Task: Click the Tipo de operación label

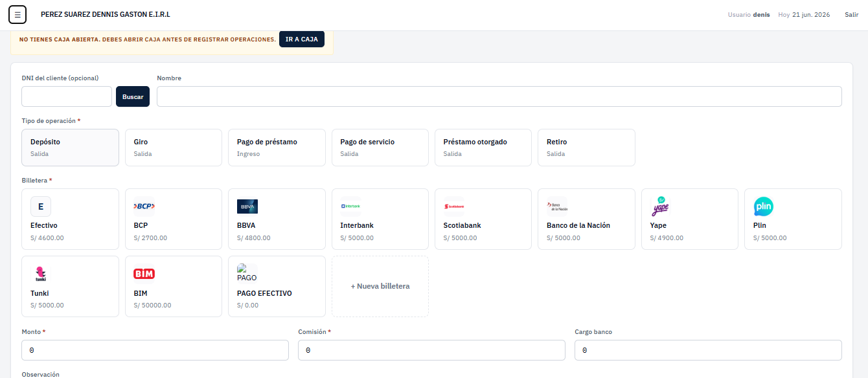Action: tap(51, 121)
